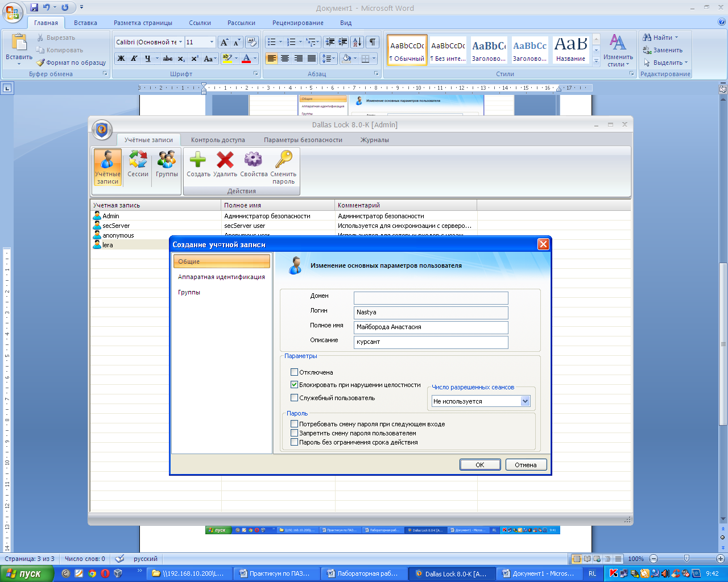The width and height of the screenshot is (728, 582).
Task: Open Сессии icon in Dallas Lock
Action: click(138, 165)
